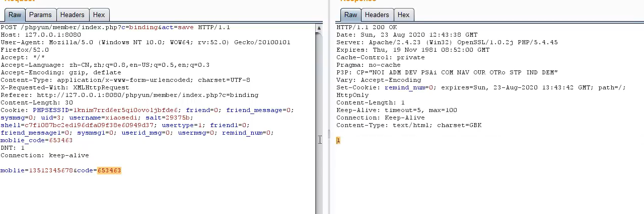Open the response Headers tab
This screenshot has width=644, height=214.
coord(377,15)
